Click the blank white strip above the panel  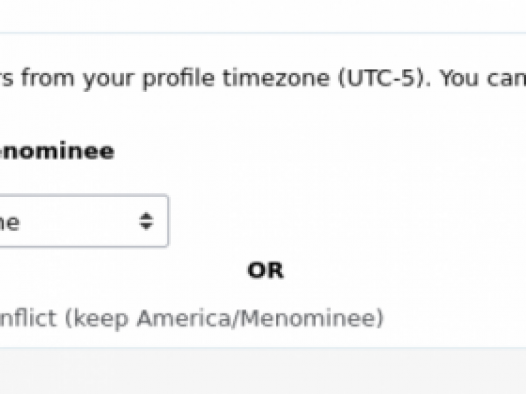pos(263,16)
